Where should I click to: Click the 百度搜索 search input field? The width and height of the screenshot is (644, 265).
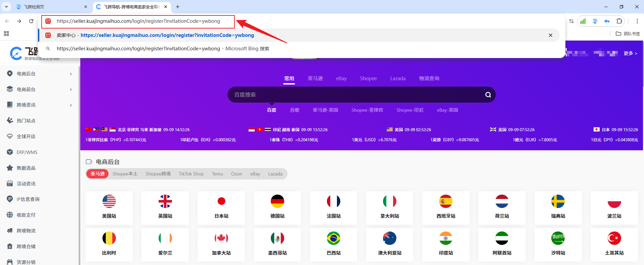click(x=356, y=95)
